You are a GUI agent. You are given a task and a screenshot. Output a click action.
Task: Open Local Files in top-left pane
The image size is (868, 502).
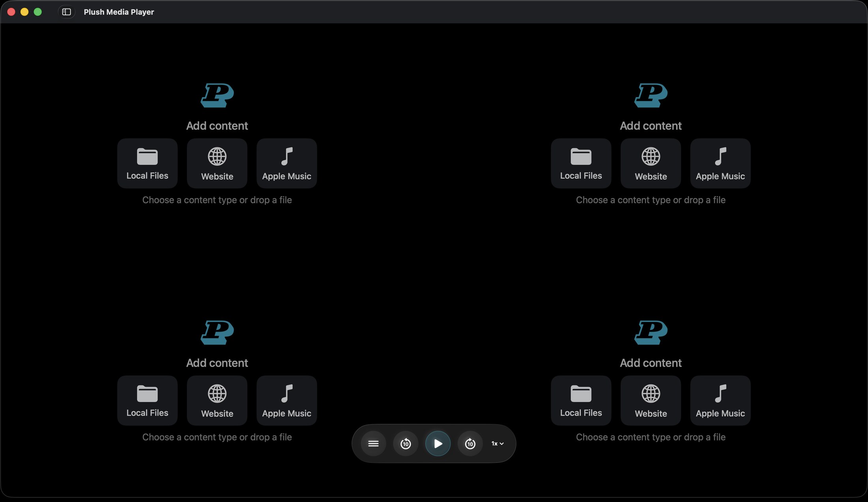pos(147,163)
